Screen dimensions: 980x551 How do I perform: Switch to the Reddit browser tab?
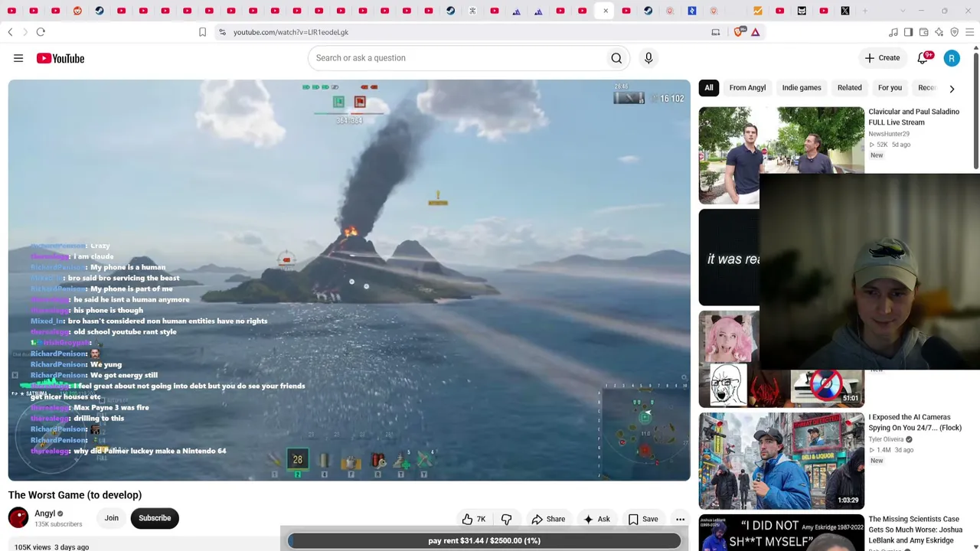point(77,11)
